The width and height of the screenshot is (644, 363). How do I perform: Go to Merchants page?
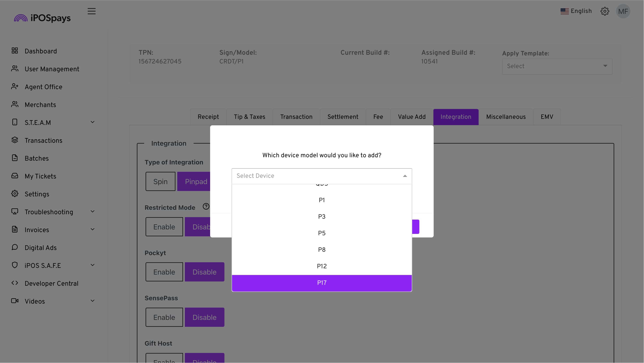(x=40, y=105)
